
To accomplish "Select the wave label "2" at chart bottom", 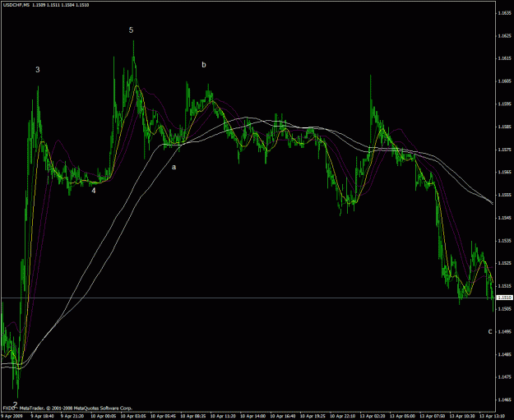I will [15, 404].
